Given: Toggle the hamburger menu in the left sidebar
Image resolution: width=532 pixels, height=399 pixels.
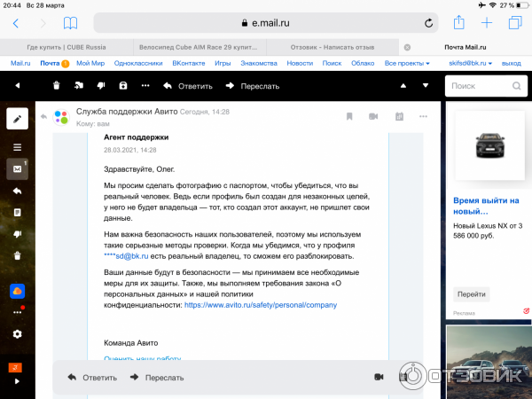Looking at the screenshot, I should click(17, 146).
